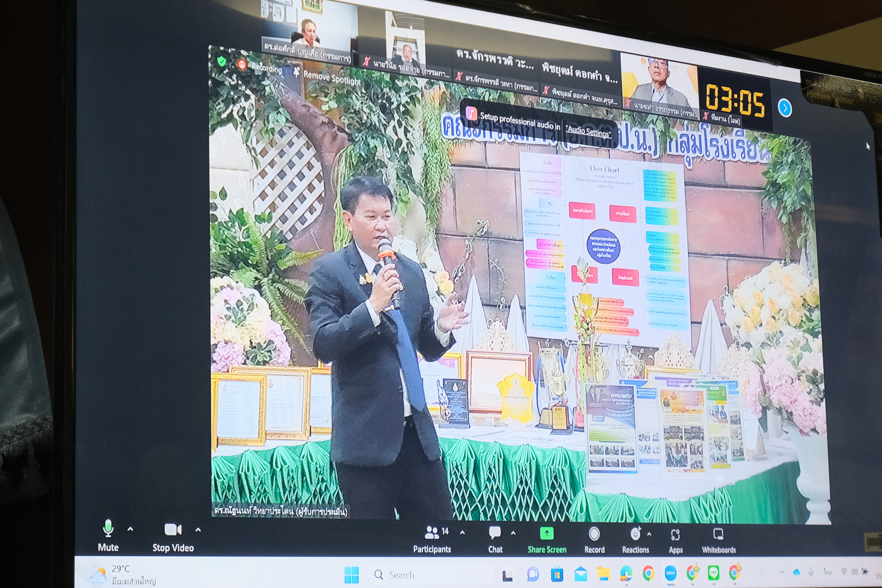
Task: Expand audio options arrow beside Mute
Action: click(130, 529)
